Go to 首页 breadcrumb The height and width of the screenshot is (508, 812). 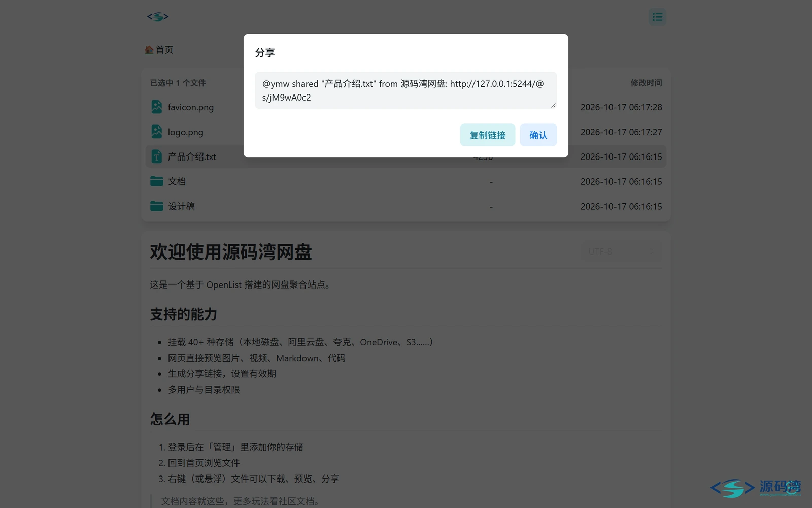pos(164,50)
